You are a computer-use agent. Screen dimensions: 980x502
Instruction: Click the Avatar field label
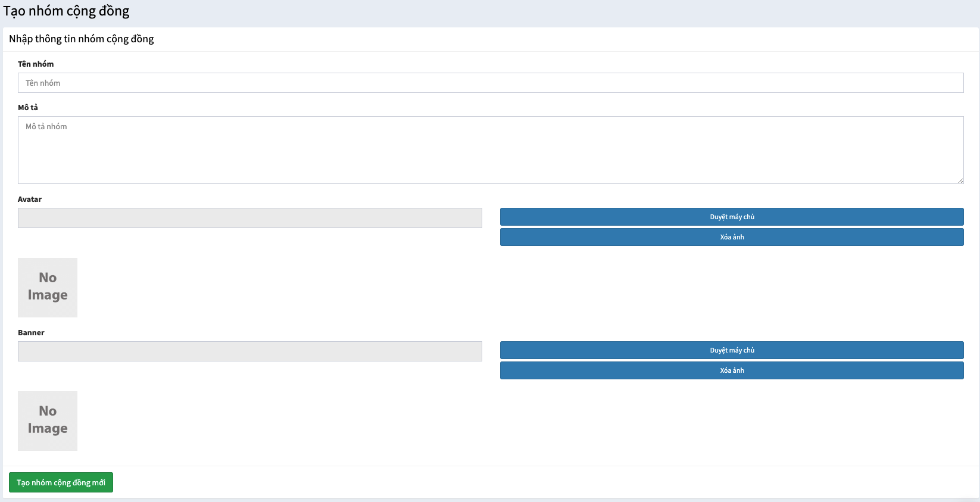(x=30, y=199)
